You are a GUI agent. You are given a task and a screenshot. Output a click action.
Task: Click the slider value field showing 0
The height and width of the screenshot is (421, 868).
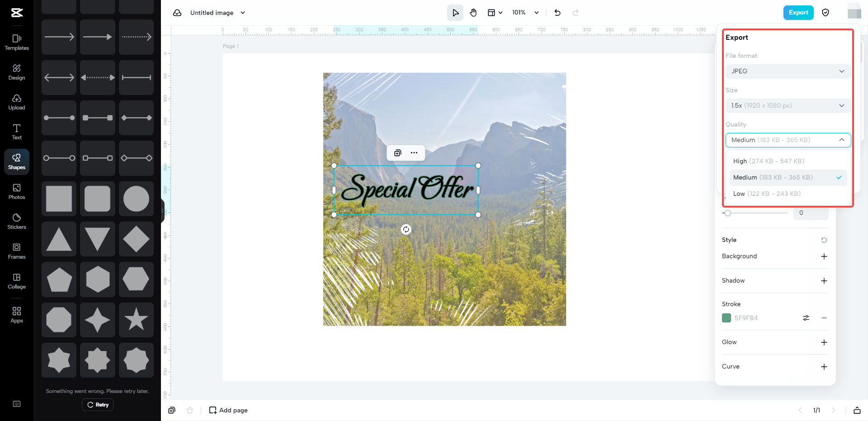point(811,213)
